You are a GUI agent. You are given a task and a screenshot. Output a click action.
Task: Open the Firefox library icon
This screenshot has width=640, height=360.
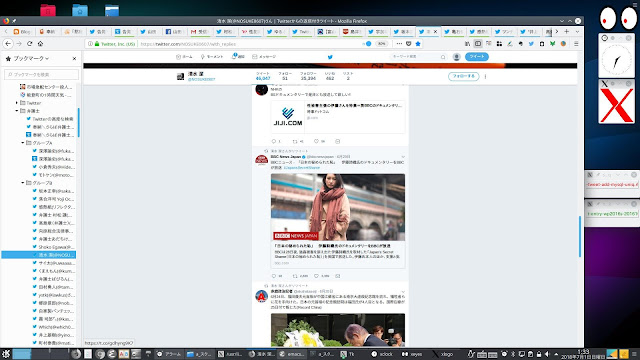(x=467, y=44)
